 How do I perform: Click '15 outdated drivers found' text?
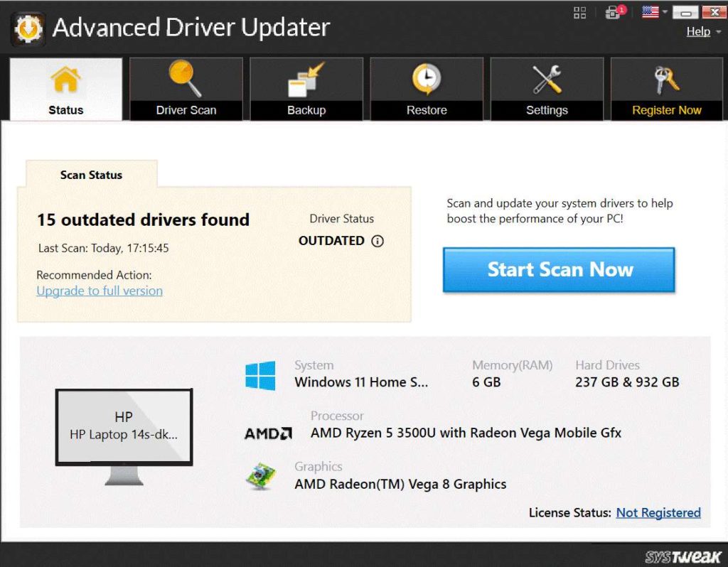point(143,220)
